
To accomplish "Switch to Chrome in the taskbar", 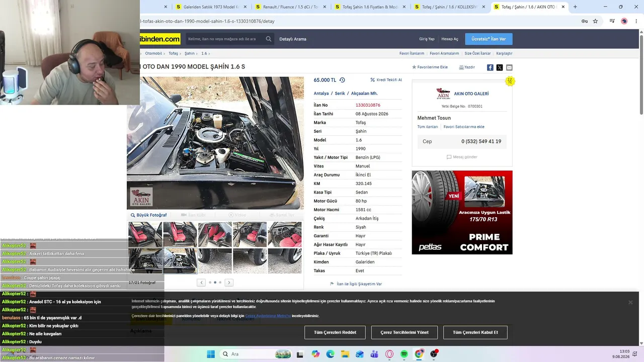I will pyautogui.click(x=419, y=354).
